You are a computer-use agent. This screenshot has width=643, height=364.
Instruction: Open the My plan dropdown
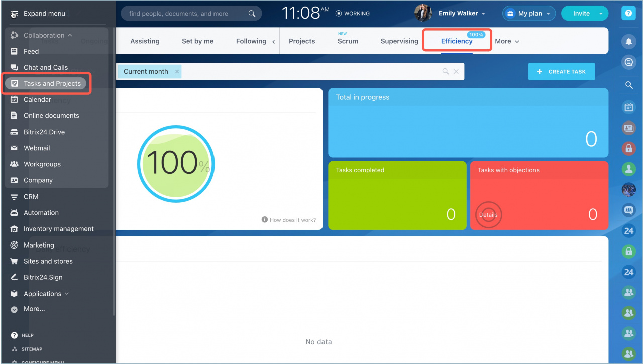[x=529, y=14]
